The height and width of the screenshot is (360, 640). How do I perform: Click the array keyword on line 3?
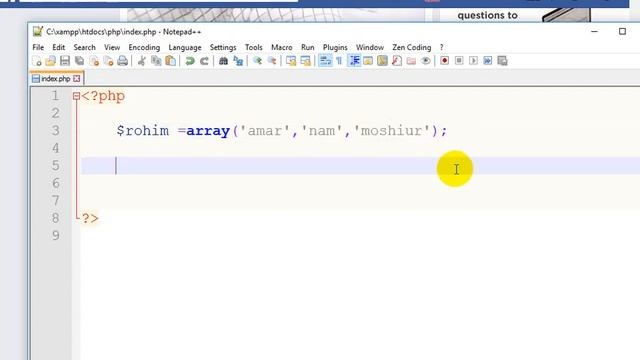click(x=208, y=131)
